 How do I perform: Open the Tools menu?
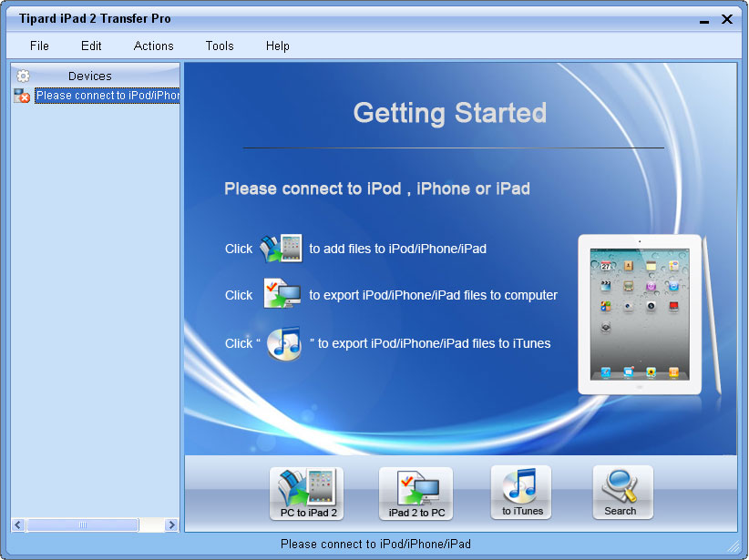coord(220,46)
